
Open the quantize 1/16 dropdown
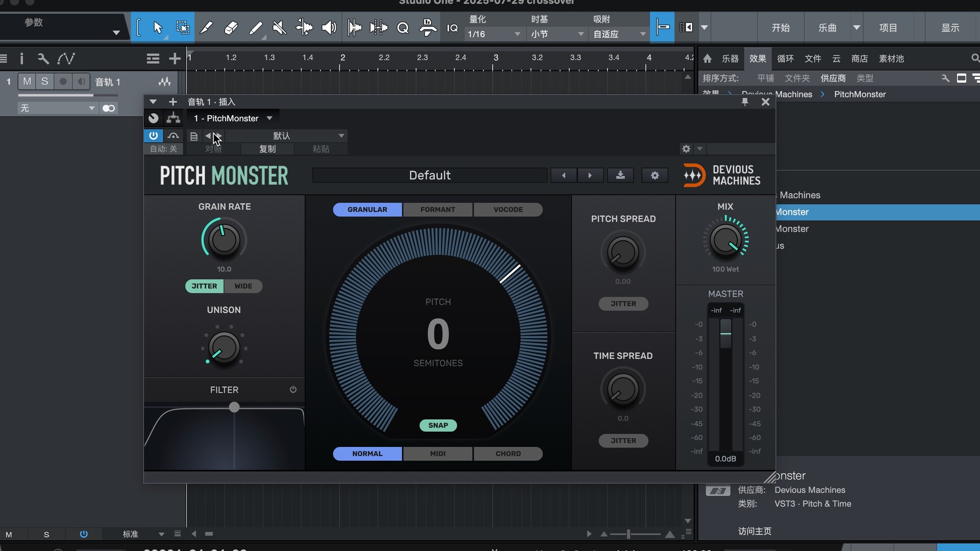[494, 34]
